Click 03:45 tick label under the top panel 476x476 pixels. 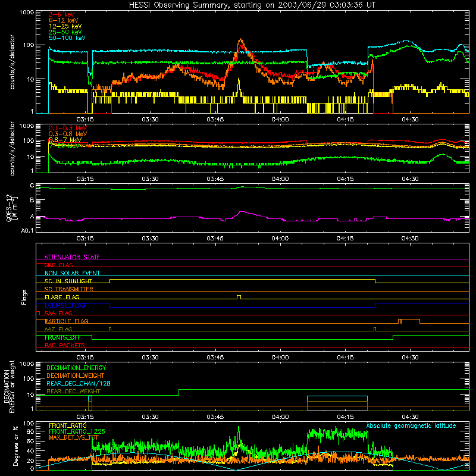tap(215, 120)
